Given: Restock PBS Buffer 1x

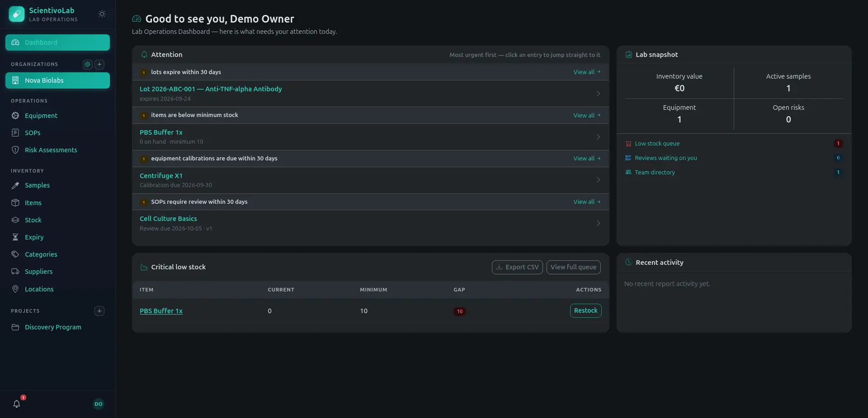Looking at the screenshot, I should 585,310.
